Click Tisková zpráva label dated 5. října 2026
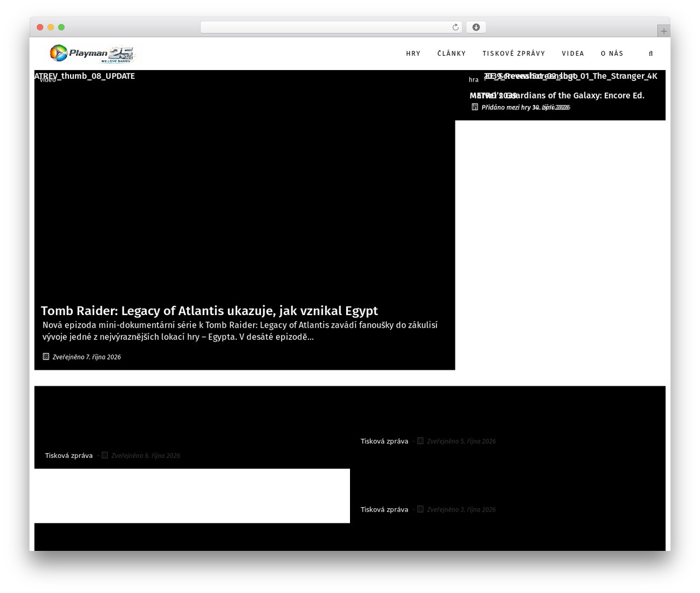Viewport: 700px width, 593px height. point(384,441)
